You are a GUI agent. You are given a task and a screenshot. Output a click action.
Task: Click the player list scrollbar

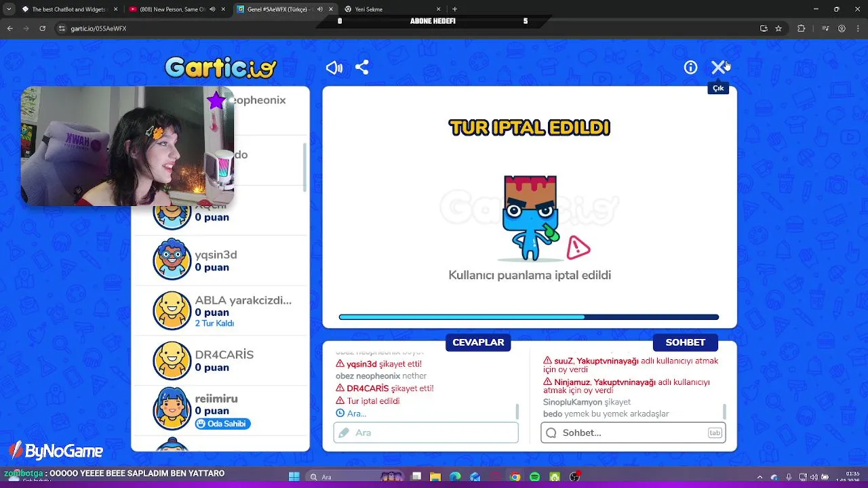click(304, 166)
